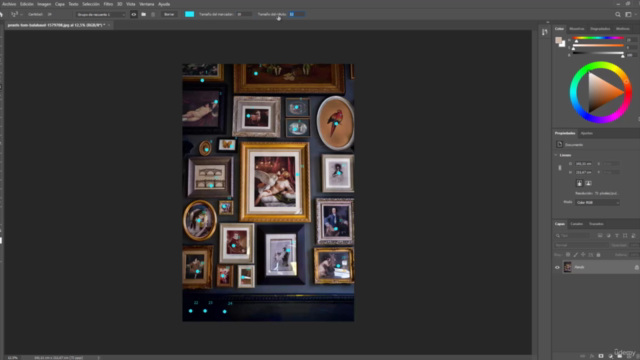Image resolution: width=640 pixels, height=360 pixels.
Task: Adjust the saturation slider in Color panel
Action: point(598,46)
